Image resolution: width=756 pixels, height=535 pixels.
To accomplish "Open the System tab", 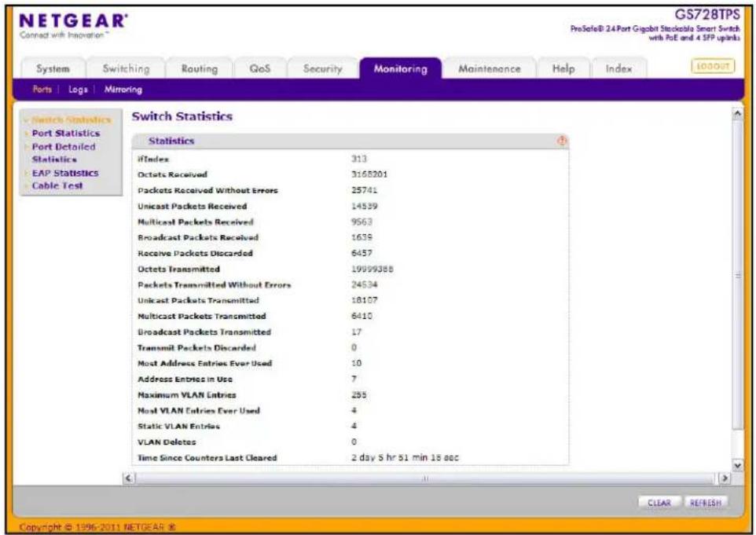I will pyautogui.click(x=53, y=68).
